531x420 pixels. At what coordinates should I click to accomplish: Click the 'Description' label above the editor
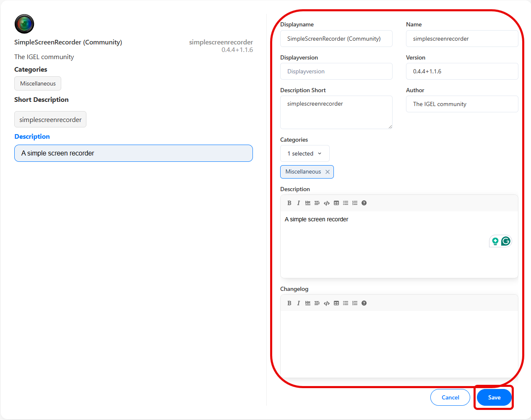pyautogui.click(x=295, y=189)
